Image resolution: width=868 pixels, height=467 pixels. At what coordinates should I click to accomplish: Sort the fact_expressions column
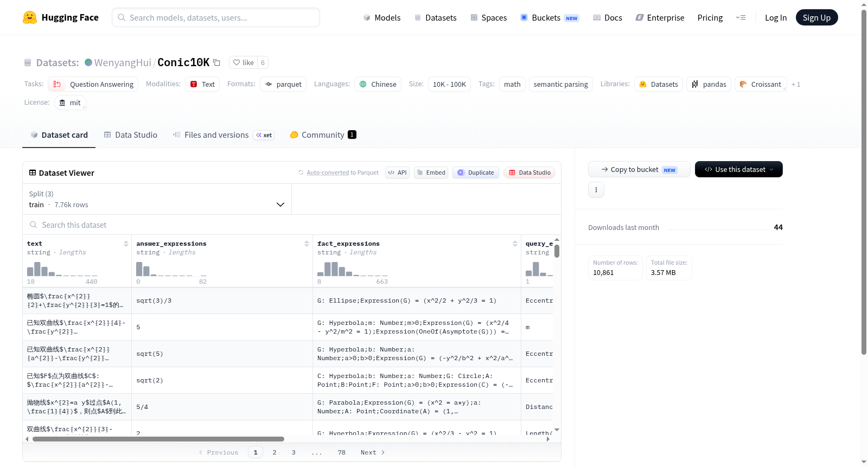tap(515, 244)
